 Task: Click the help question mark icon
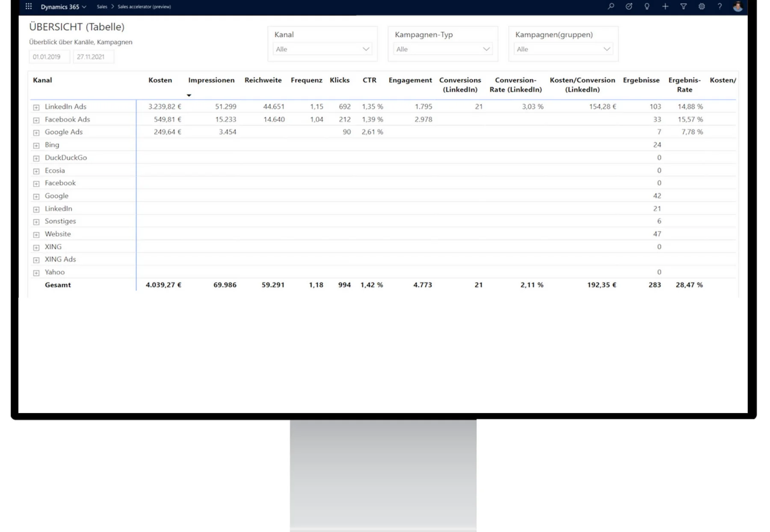pyautogui.click(x=720, y=6)
